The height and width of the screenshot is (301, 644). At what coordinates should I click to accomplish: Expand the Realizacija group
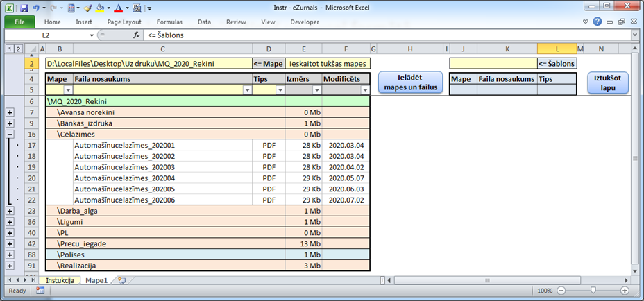click(x=10, y=266)
